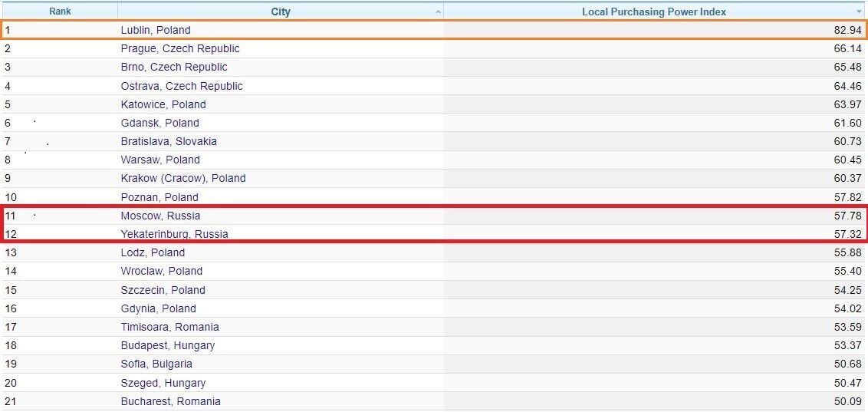Viewport: 868px width, 412px height.
Task: Select Bratislava, Slovakia in the city list
Action: pyautogui.click(x=169, y=141)
